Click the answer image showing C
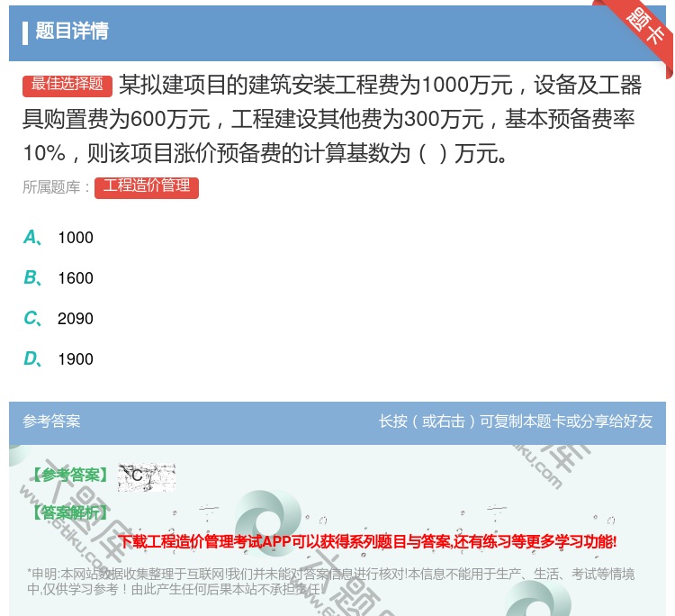The image size is (675, 616). [147, 477]
